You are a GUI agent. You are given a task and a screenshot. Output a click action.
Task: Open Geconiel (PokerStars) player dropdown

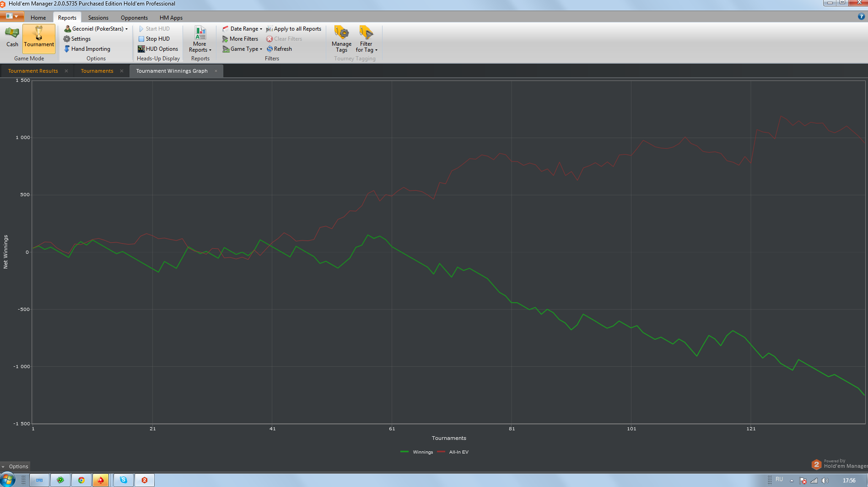[x=96, y=29]
